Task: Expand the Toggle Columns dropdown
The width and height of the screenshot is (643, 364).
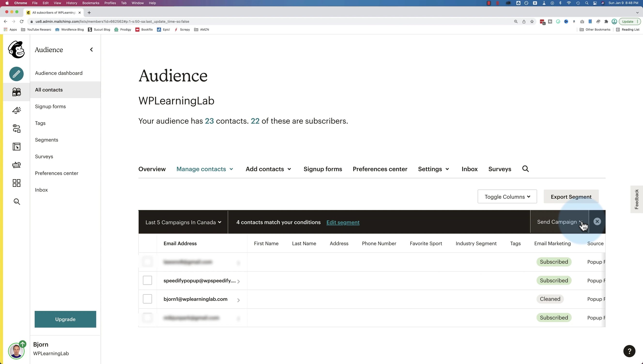Action: tap(507, 197)
